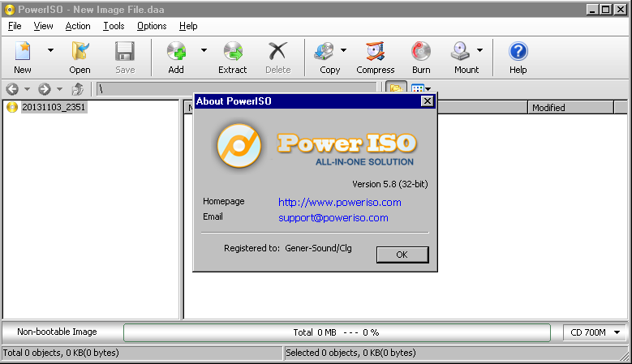Click the Selected 0 objects status text
The width and height of the screenshot is (632, 364).
point(350,353)
